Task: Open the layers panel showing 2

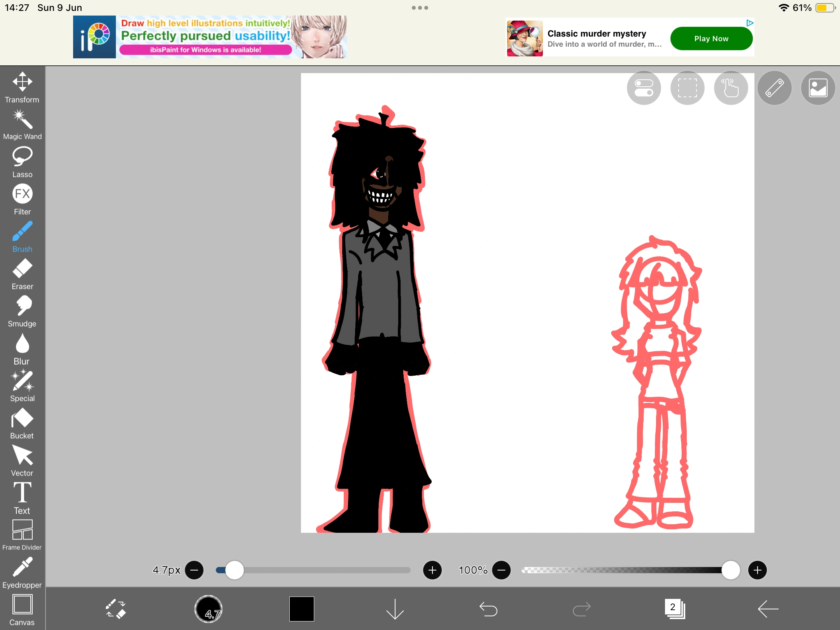Action: [675, 609]
